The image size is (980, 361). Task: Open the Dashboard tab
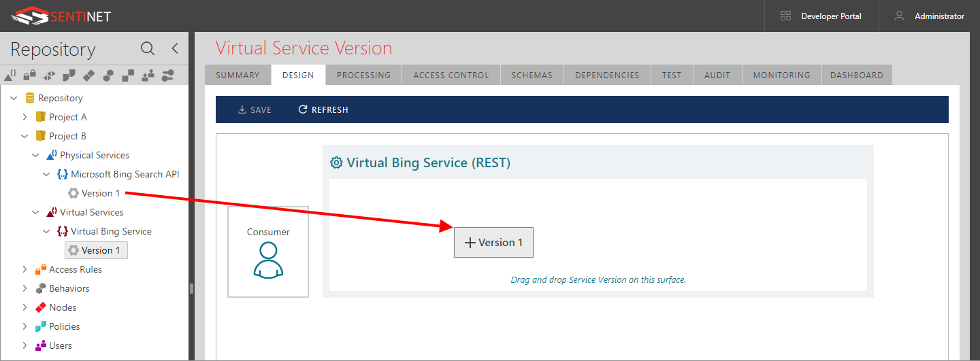(857, 75)
